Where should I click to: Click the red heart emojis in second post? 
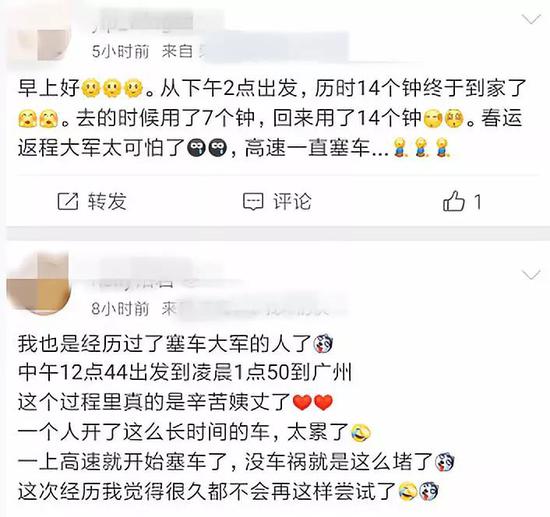312,402
